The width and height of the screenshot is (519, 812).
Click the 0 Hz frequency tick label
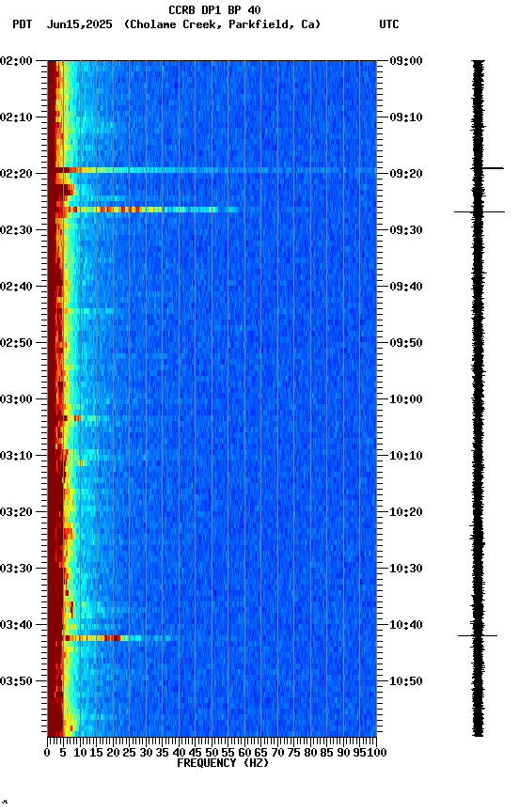[x=47, y=753]
